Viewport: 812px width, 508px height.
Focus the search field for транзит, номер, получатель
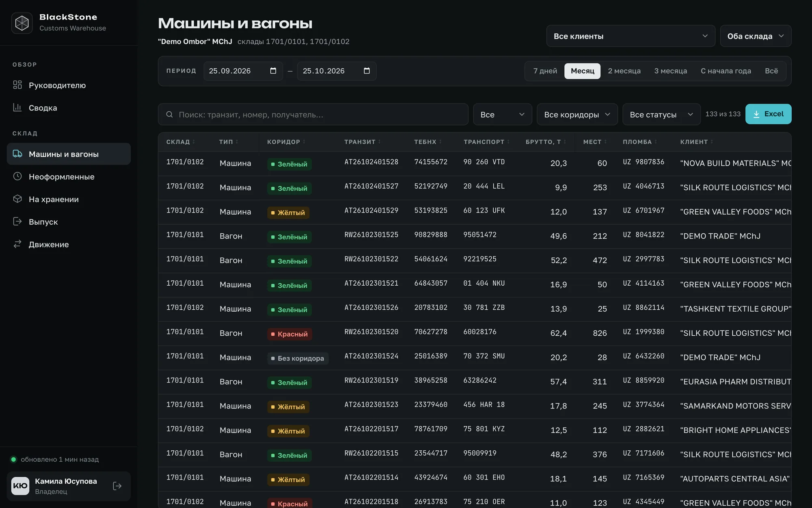313,115
